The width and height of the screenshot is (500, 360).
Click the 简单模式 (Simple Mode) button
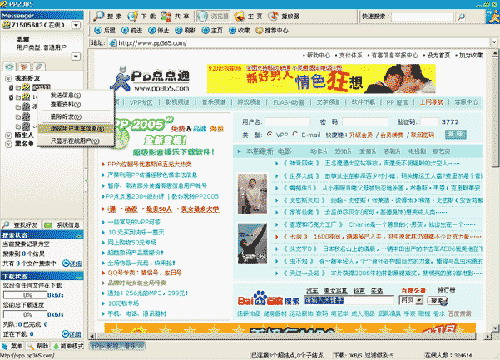click(68, 346)
